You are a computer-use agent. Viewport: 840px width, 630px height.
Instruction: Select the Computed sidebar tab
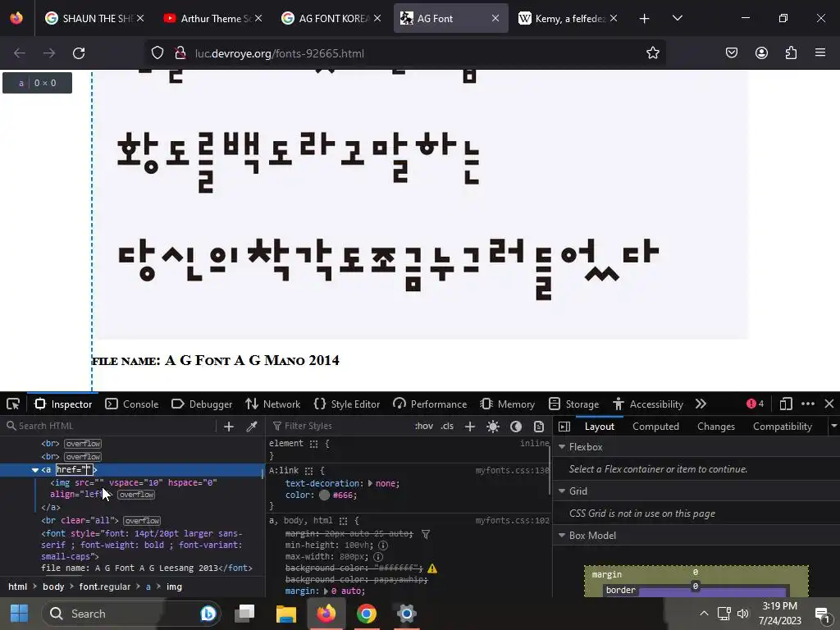(655, 427)
